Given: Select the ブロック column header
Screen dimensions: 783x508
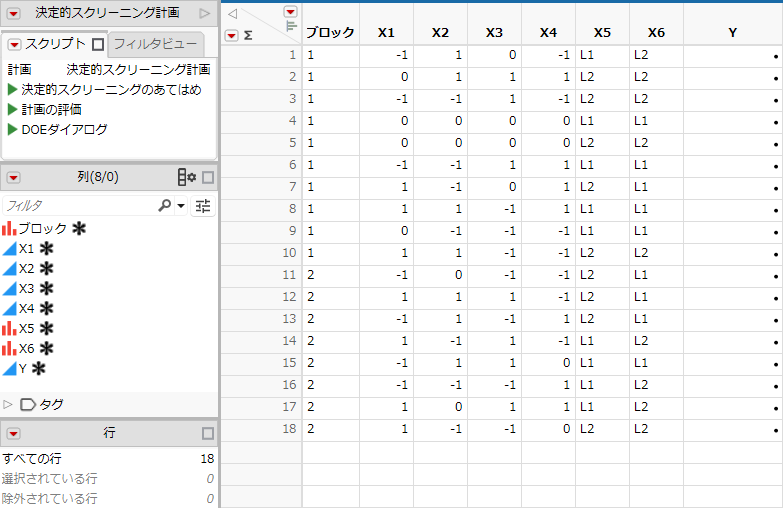Looking at the screenshot, I should [x=331, y=32].
